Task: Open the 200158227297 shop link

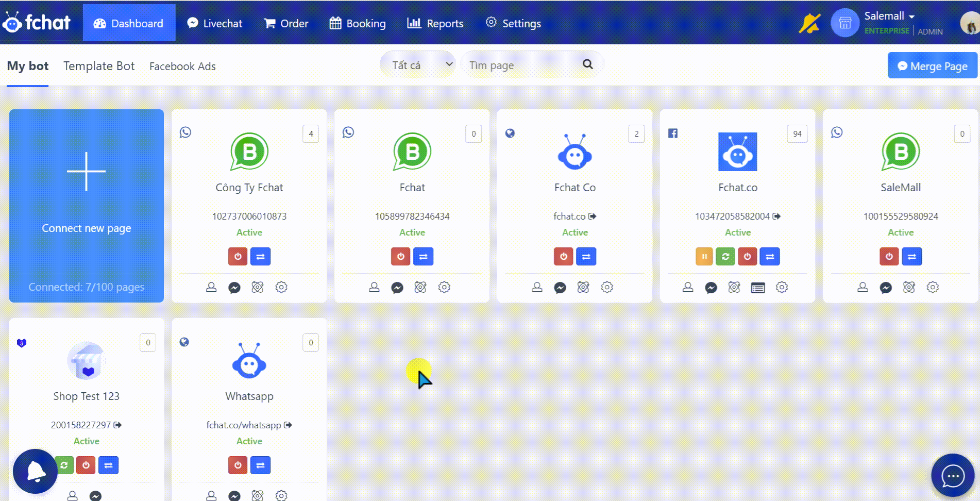Action: 86,425
